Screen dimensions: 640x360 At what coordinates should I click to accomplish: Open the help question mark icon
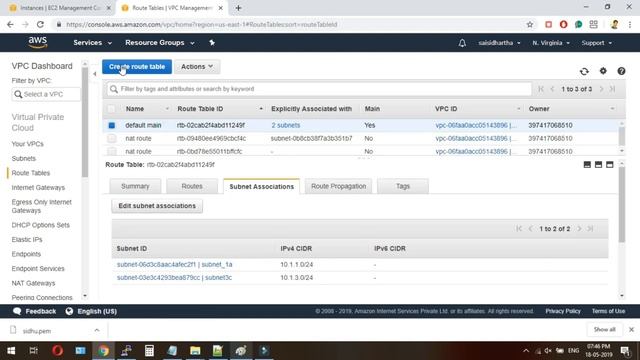click(x=621, y=71)
